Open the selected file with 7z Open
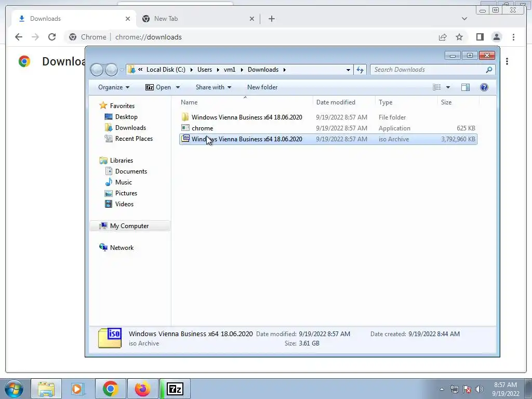 click(x=158, y=87)
